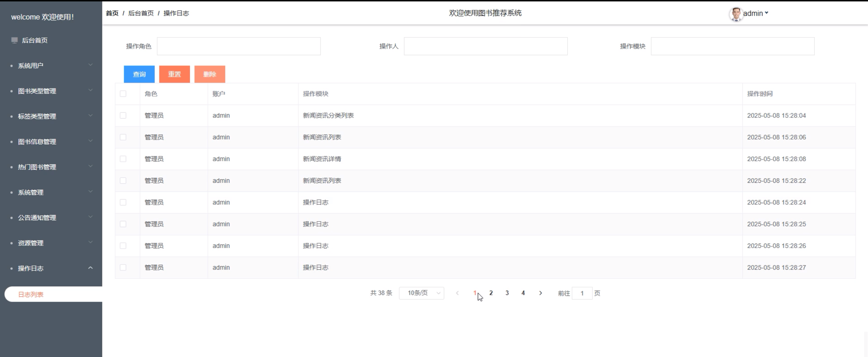Screen dimensions: 868x357
Task: Click the blue 查询 button
Action: (x=139, y=74)
